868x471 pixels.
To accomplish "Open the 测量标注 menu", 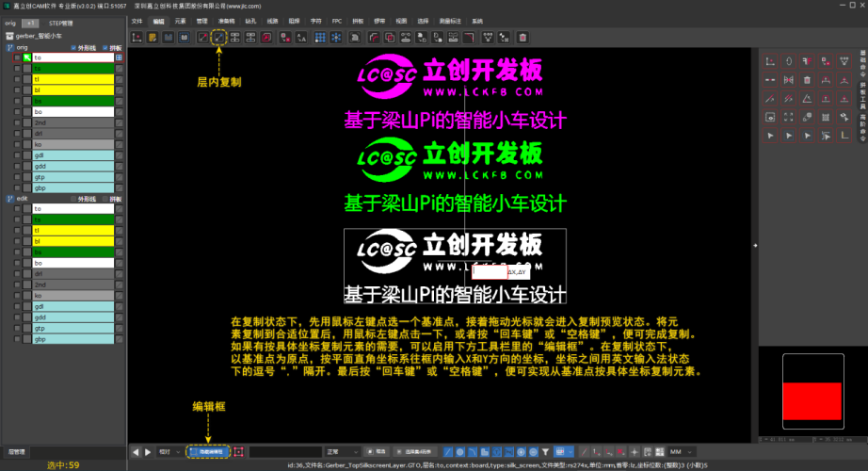I will click(450, 21).
